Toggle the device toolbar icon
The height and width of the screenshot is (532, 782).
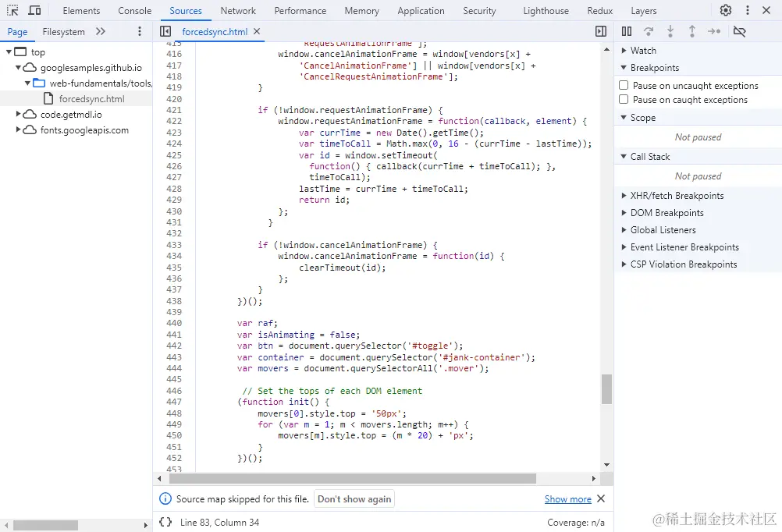[34, 10]
